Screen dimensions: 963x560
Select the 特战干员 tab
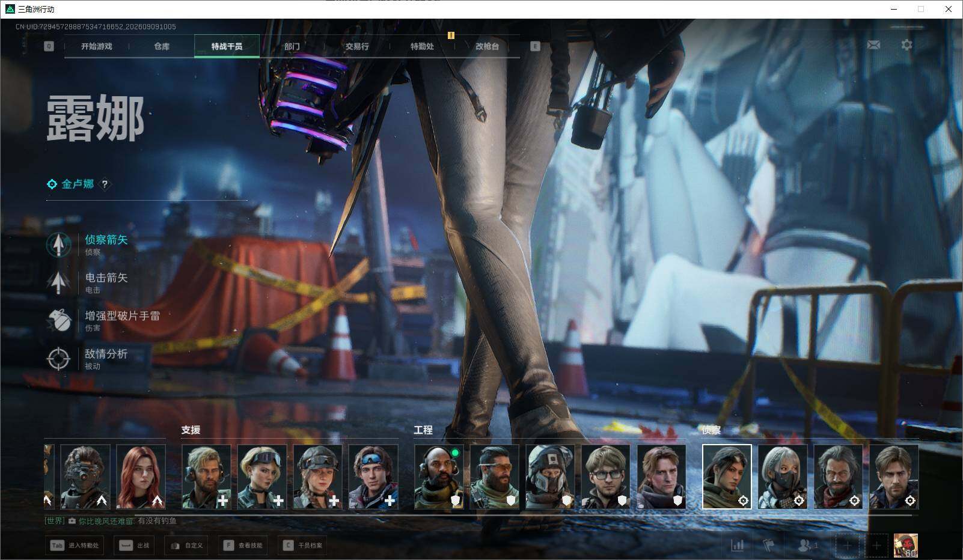point(227,46)
